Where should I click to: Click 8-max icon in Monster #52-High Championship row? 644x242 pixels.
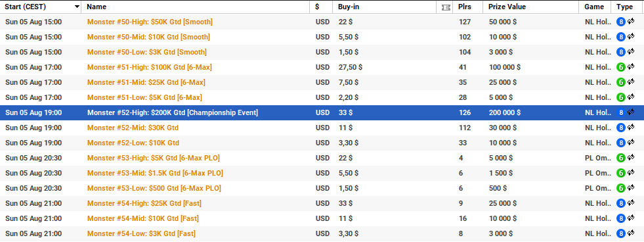(x=620, y=112)
